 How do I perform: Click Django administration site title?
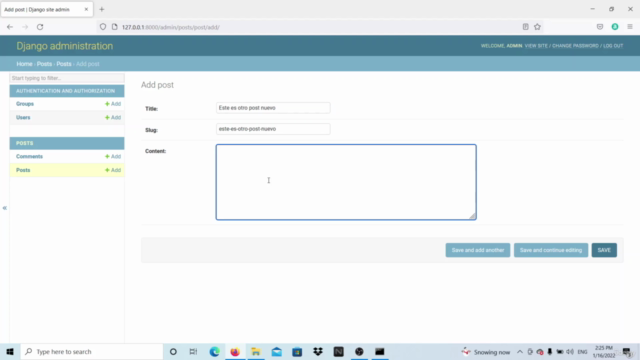click(64, 46)
